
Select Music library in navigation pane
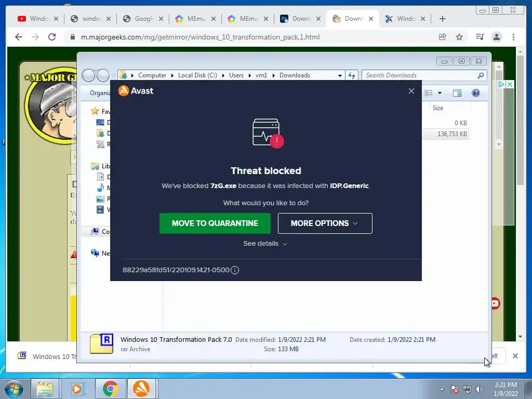103,188
